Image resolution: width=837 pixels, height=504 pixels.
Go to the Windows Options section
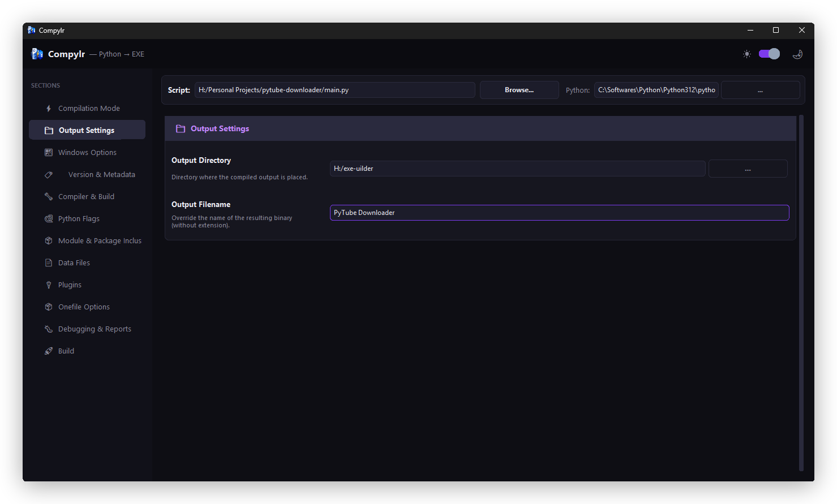(87, 153)
